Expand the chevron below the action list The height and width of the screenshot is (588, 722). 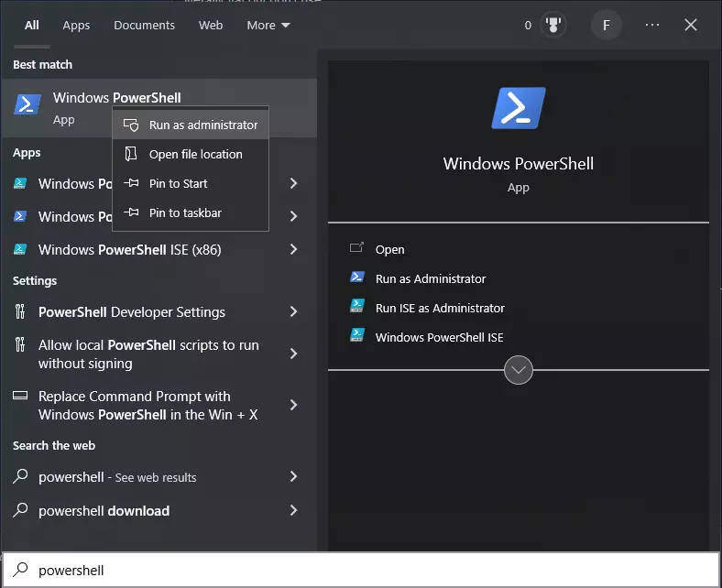tap(519, 370)
